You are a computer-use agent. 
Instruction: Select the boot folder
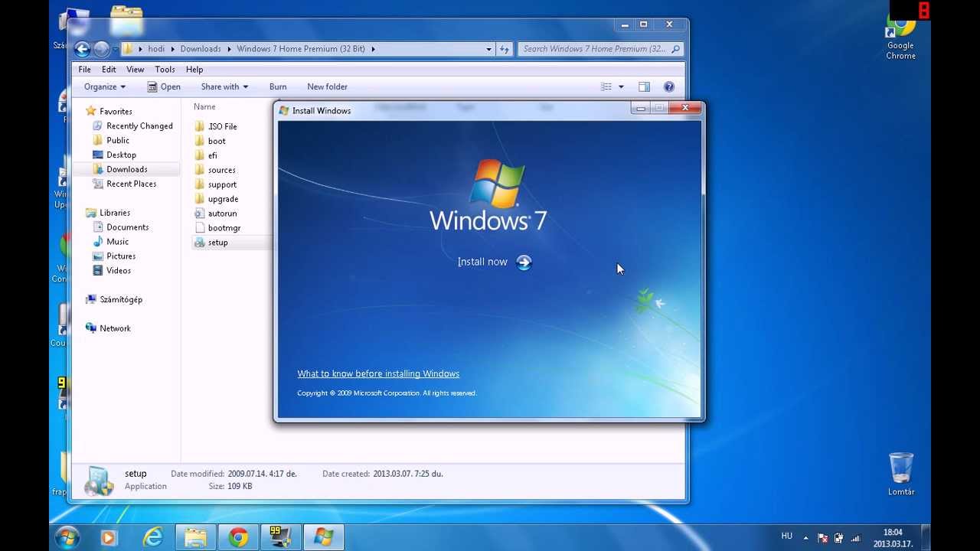click(217, 142)
